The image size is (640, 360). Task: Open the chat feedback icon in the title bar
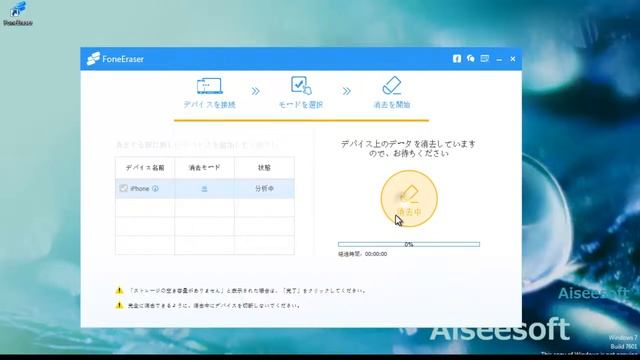471,59
